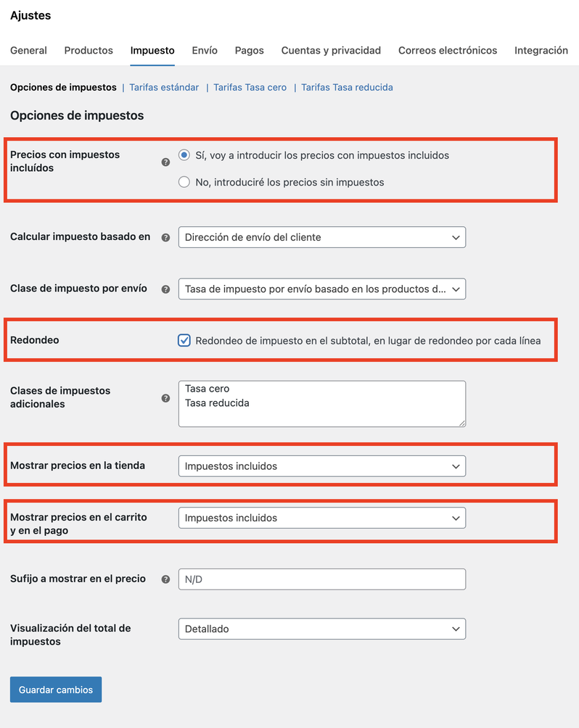This screenshot has width=579, height=728.
Task: Select radio button for prices without taxes
Action: pyautogui.click(x=184, y=182)
